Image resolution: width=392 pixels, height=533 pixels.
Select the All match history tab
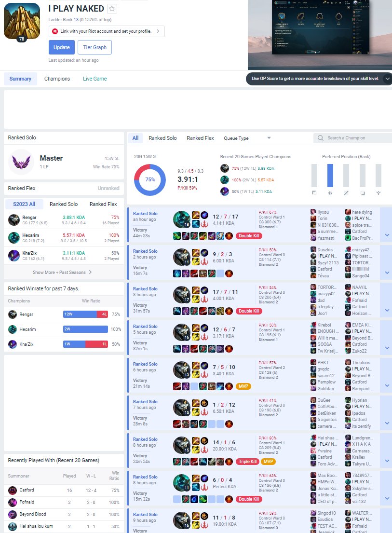(135, 138)
